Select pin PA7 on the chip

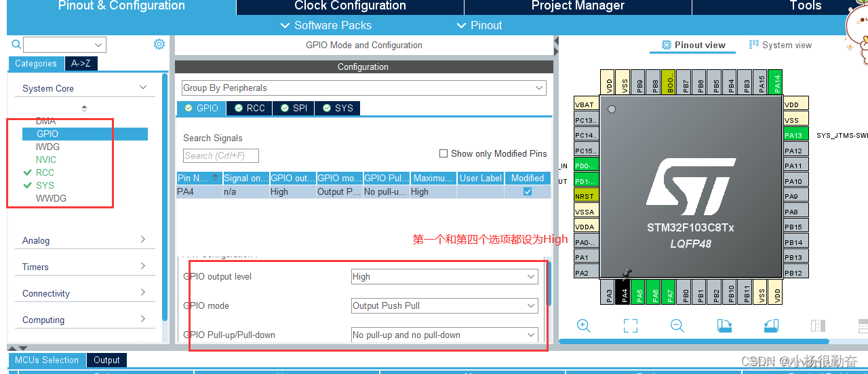tap(670, 292)
